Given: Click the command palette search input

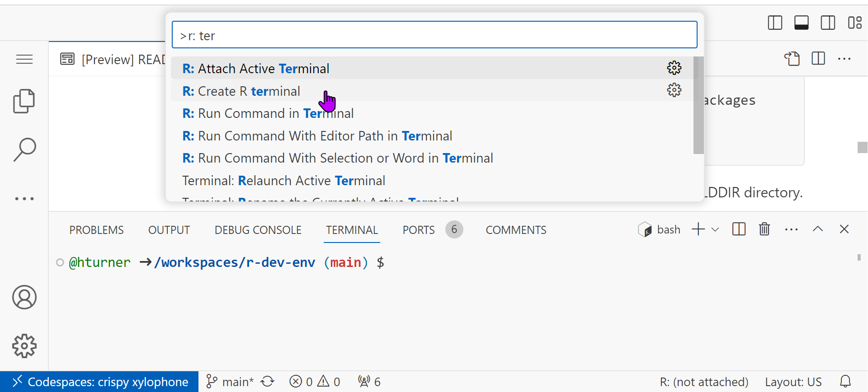Looking at the screenshot, I should (x=434, y=35).
